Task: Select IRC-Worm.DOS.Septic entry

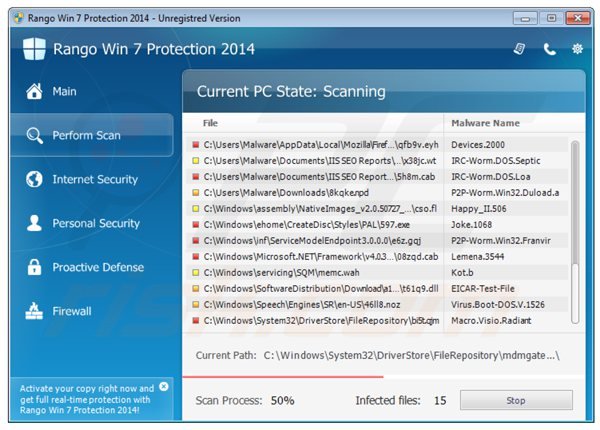Action: (496, 161)
